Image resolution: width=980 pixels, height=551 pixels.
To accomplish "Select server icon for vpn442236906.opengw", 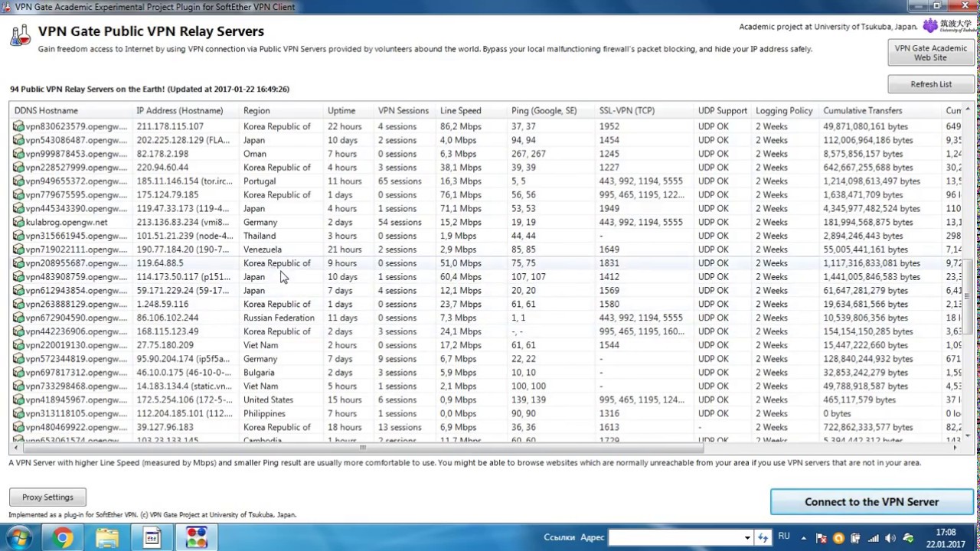I will [x=18, y=331].
